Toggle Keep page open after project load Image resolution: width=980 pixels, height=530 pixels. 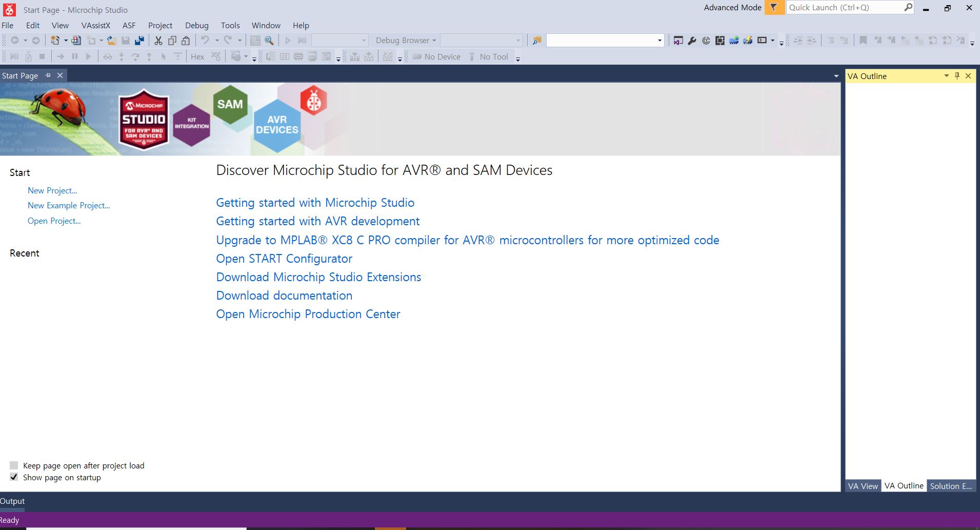[14, 465]
